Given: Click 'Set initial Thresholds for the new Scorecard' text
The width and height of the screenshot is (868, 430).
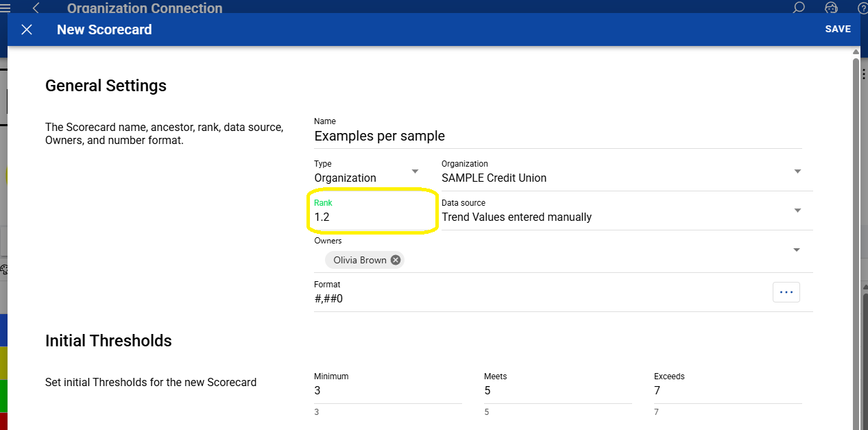Looking at the screenshot, I should tap(151, 382).
